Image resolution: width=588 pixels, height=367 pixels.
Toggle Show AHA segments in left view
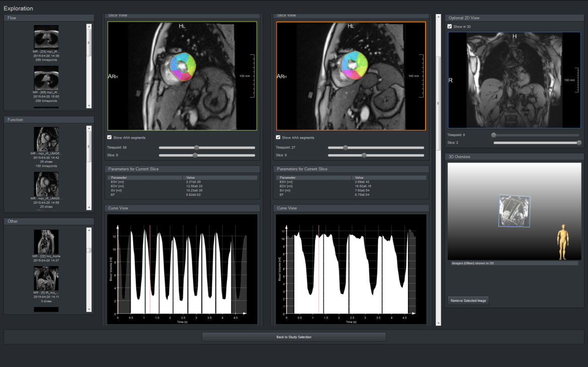pyautogui.click(x=110, y=138)
